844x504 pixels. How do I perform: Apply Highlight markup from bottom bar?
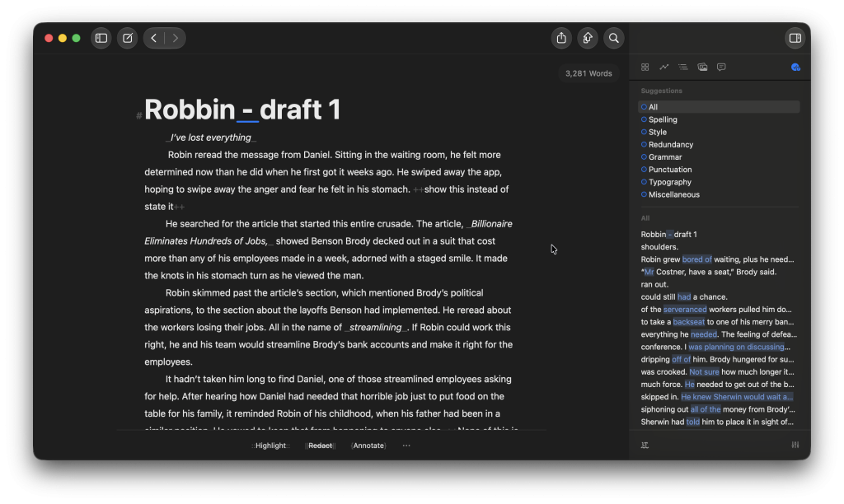[x=270, y=446]
